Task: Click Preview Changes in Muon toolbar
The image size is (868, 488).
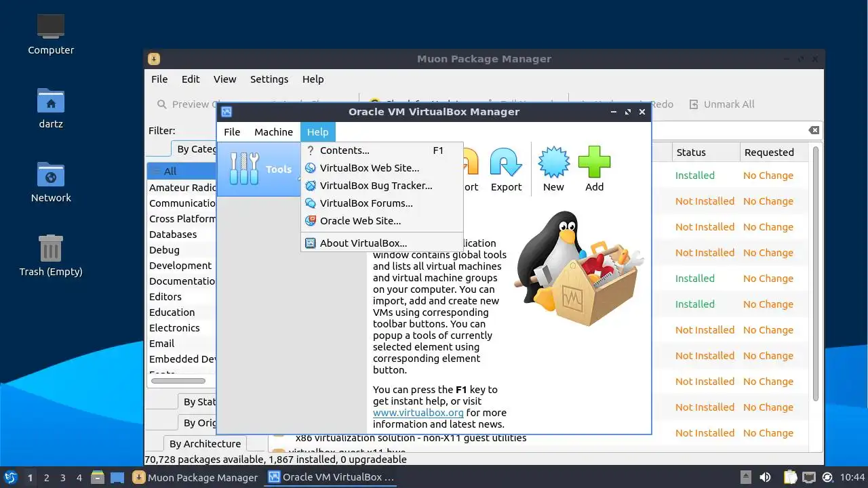Action: [186, 104]
